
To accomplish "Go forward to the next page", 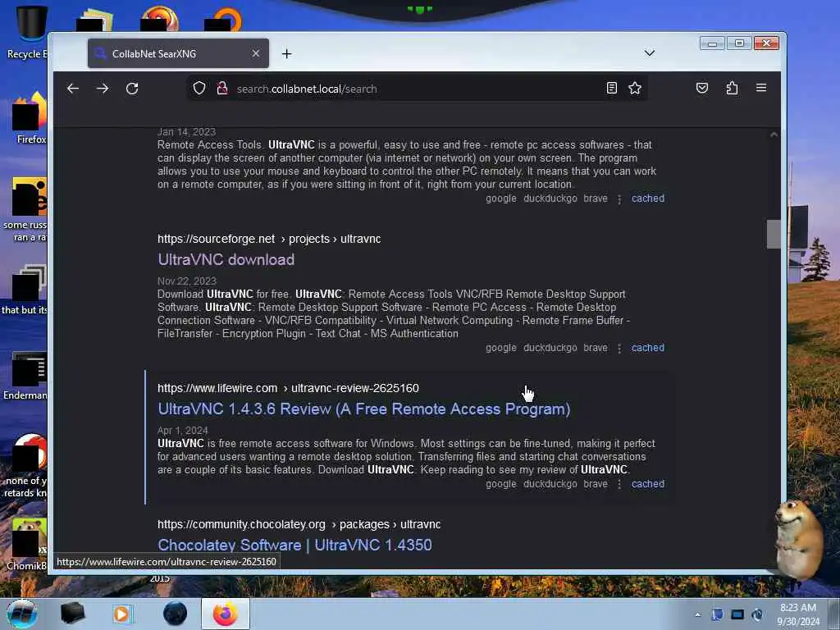I will click(x=103, y=89).
